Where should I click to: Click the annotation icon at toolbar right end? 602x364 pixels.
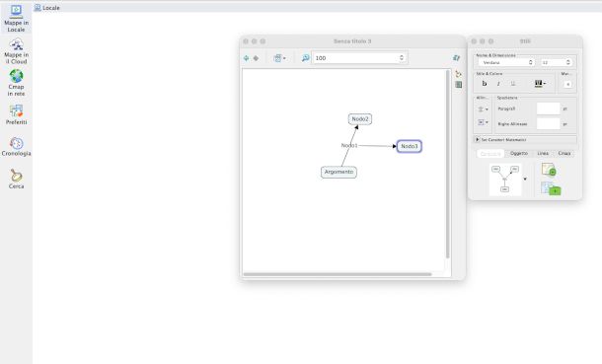[x=456, y=58]
